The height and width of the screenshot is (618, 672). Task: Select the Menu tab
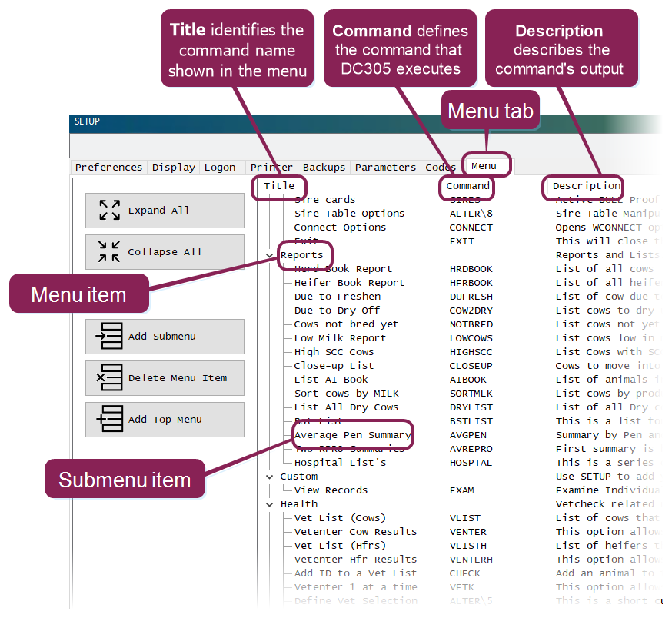pos(484,166)
